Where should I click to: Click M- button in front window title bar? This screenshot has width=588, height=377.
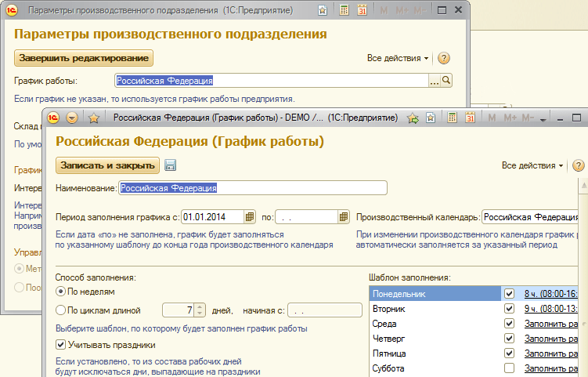[x=528, y=118]
